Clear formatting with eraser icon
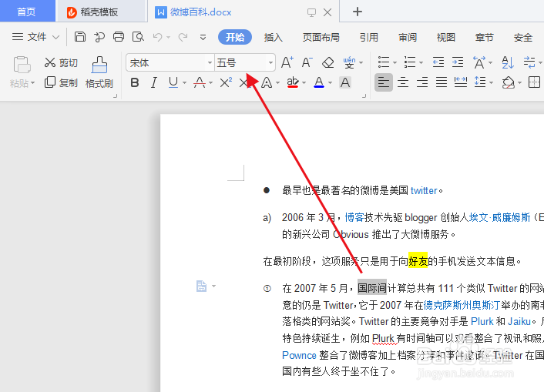Screen dimensions: 544x392 pos(327,63)
